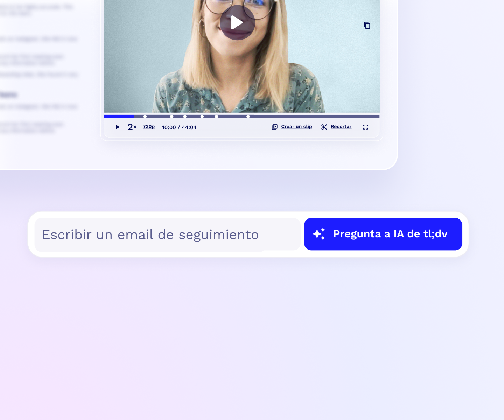Screen dimensions: 504x420
Task: Click the sparkle icon in the AI button
Action: [x=319, y=234]
